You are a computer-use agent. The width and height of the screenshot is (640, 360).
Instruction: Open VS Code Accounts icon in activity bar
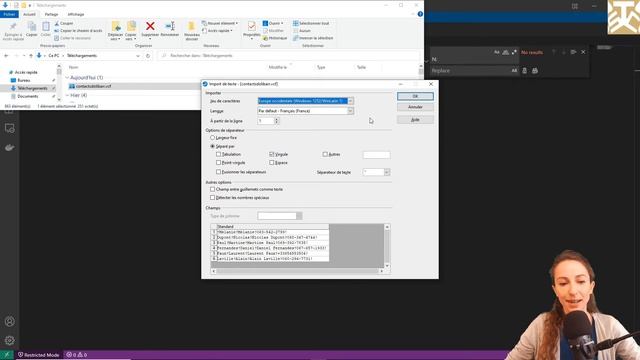[9, 321]
